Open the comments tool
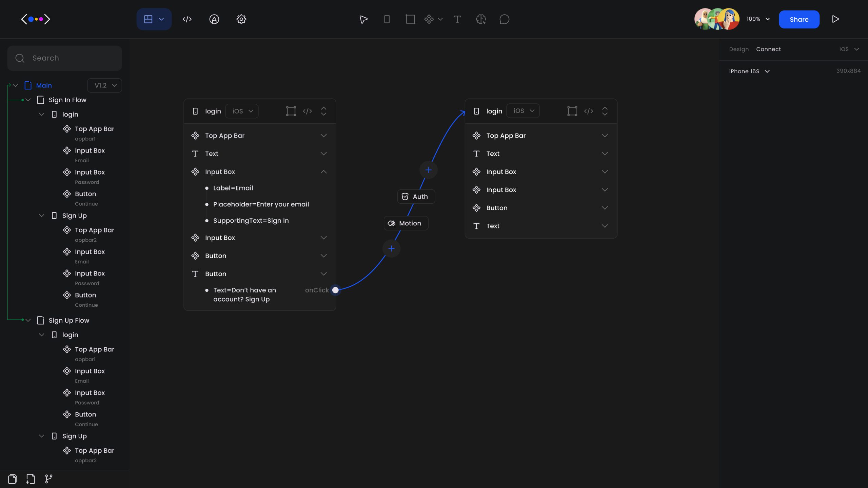 504,19
